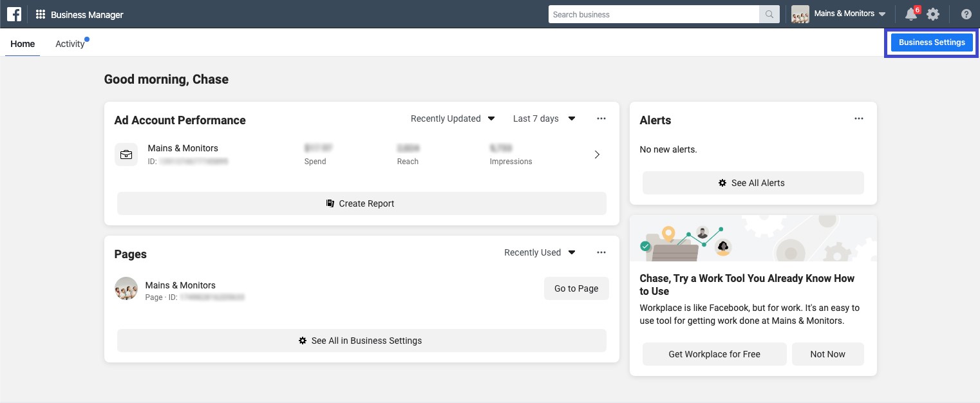Click the Good morning, Chase heading
The height and width of the screenshot is (403, 980).
pos(166,79)
